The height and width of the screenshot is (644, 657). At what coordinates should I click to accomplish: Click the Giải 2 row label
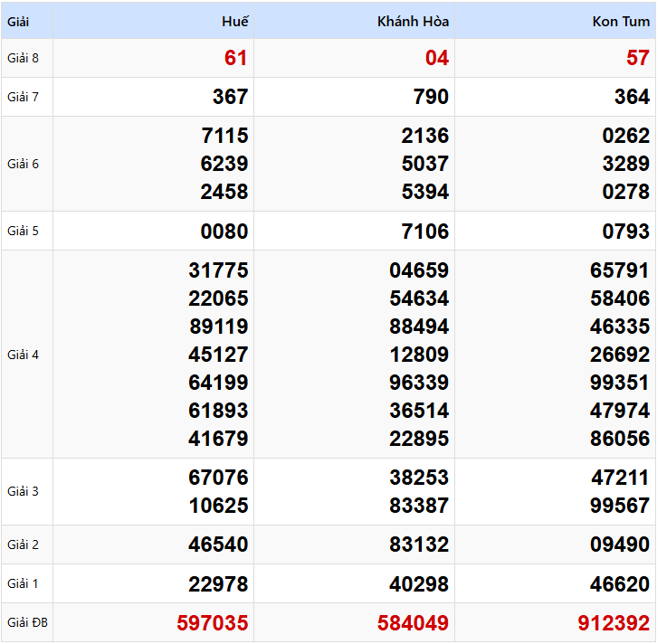tap(23, 545)
